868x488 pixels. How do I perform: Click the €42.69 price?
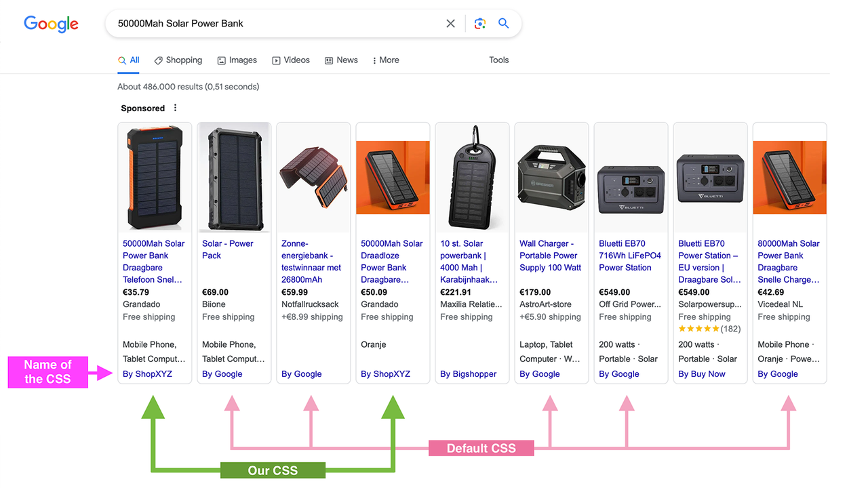pyautogui.click(x=770, y=292)
